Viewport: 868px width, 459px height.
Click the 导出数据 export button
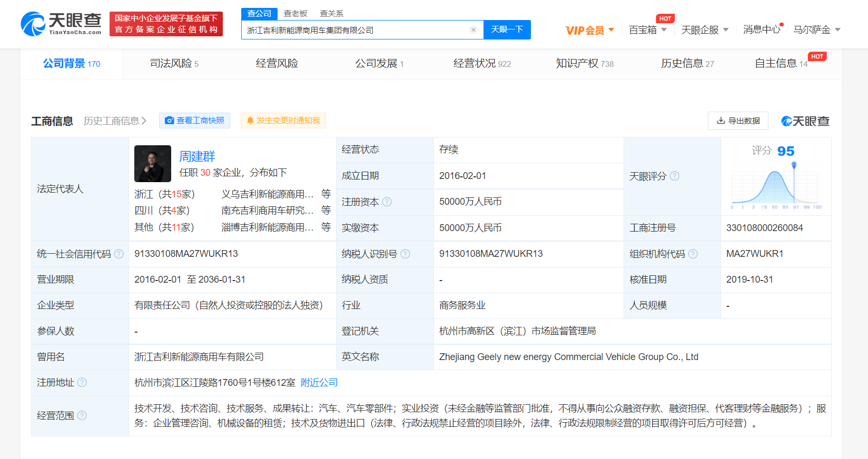pos(738,121)
